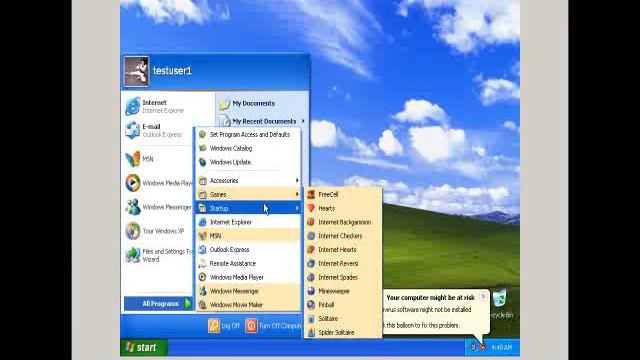Click Turn Off Computer button
640x360 pixels.
tap(273, 326)
